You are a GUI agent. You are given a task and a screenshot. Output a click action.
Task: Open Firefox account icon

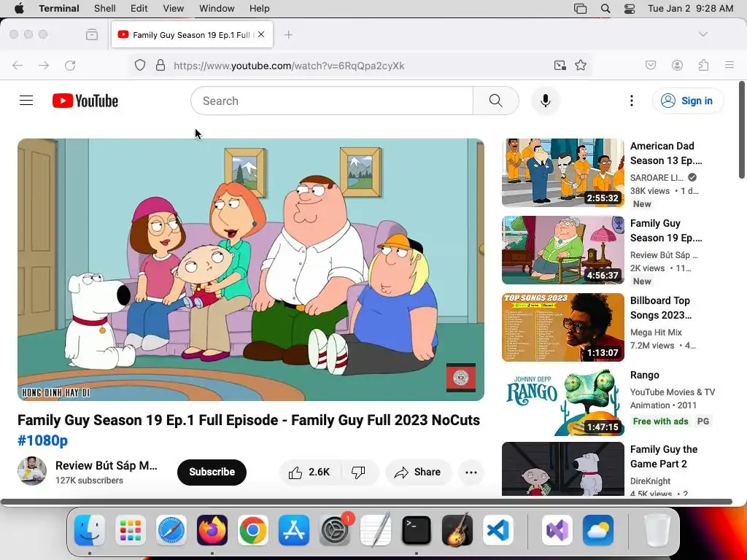[x=677, y=65]
